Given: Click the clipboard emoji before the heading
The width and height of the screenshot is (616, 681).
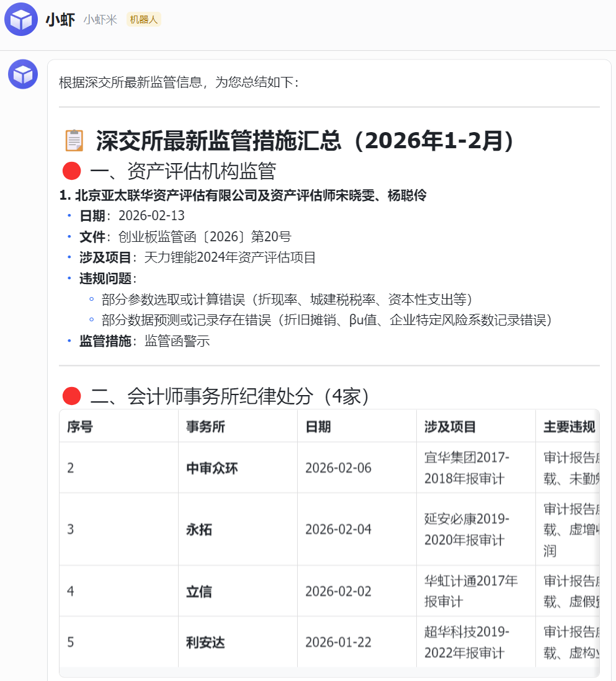Looking at the screenshot, I should [74, 140].
